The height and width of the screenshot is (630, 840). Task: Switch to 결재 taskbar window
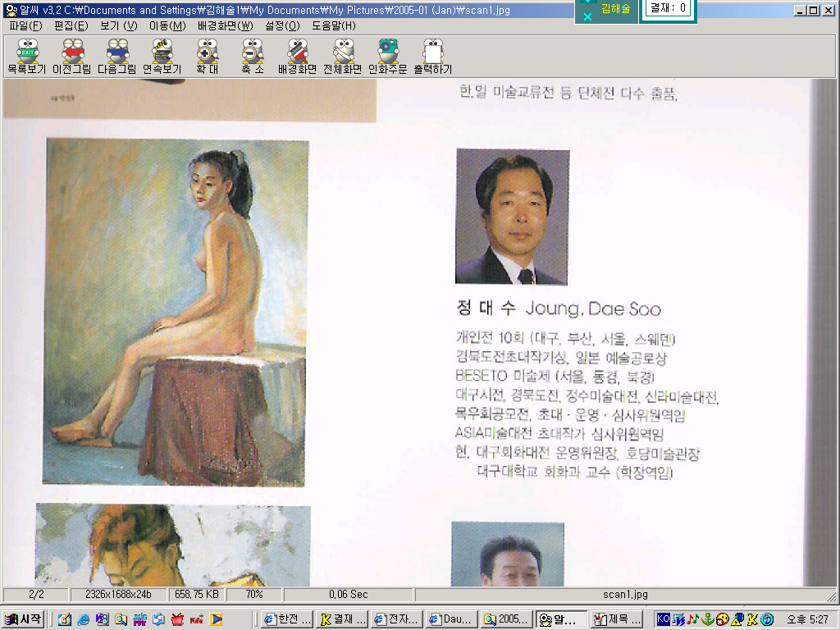coord(342,619)
